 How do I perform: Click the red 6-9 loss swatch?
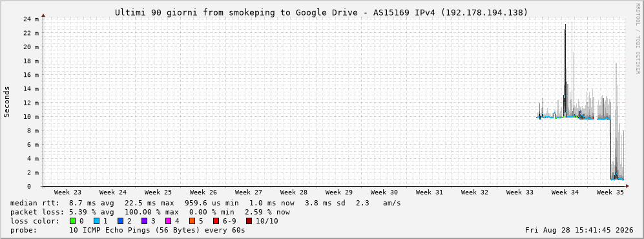point(216,221)
